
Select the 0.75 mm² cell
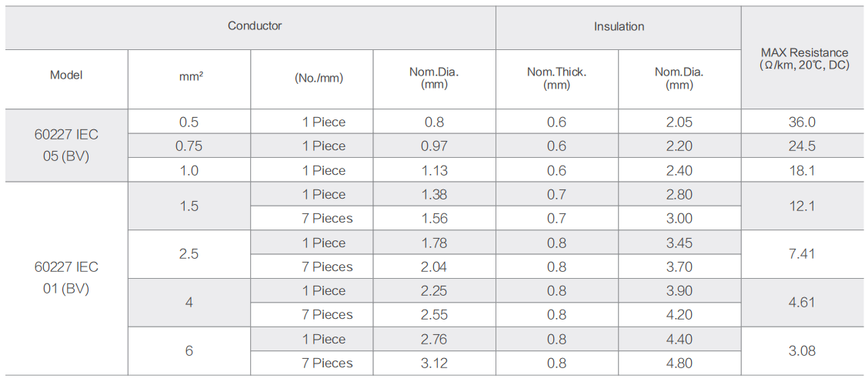[189, 146]
